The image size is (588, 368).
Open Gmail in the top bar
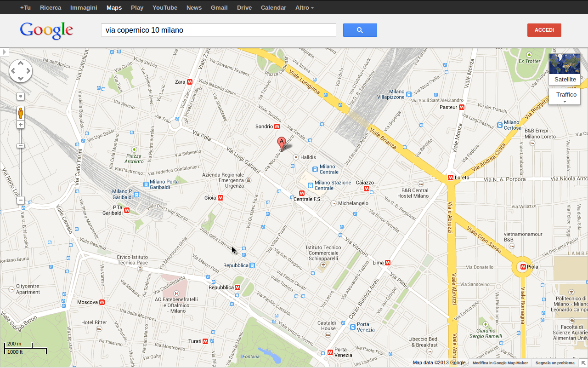(x=219, y=7)
